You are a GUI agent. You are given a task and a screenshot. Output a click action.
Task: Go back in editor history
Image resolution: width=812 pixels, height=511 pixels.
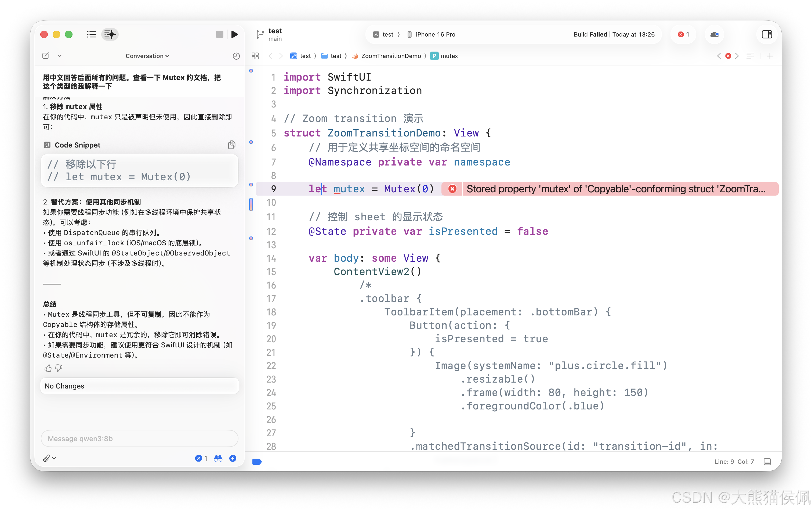click(271, 56)
